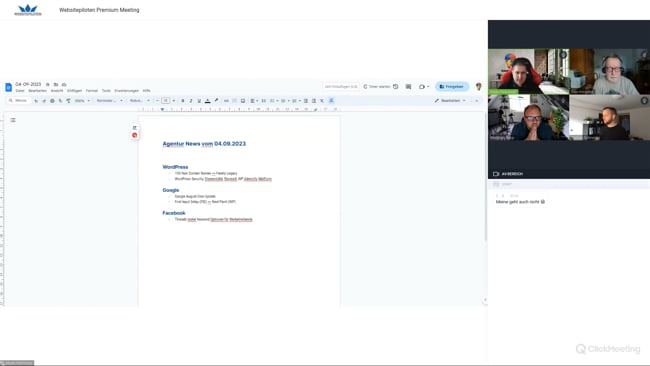
Task: Open the version history clock icon
Action: (396, 87)
